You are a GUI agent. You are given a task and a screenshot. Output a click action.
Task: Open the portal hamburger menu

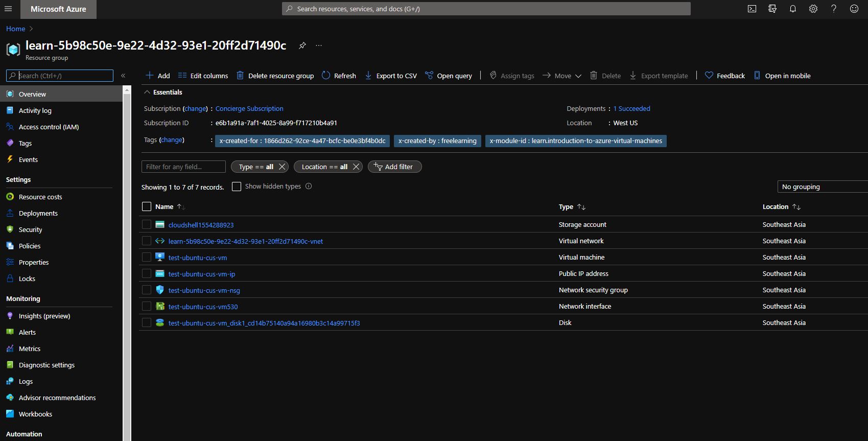click(8, 9)
